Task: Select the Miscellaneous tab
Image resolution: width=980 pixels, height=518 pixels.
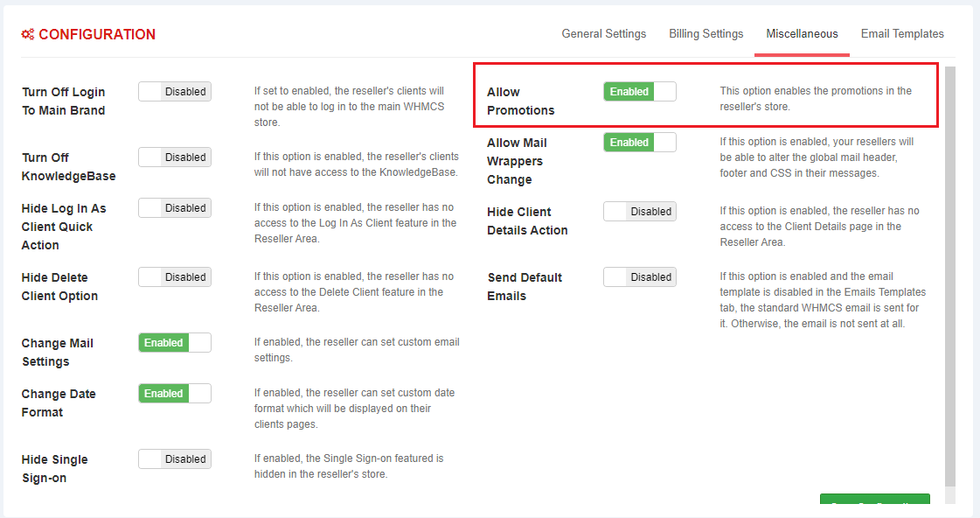Action: (x=802, y=34)
